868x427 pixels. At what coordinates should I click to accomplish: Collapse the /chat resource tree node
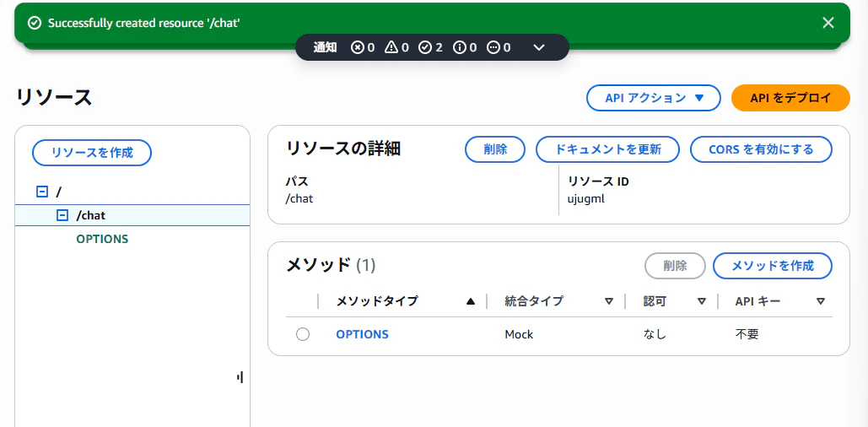click(x=62, y=215)
